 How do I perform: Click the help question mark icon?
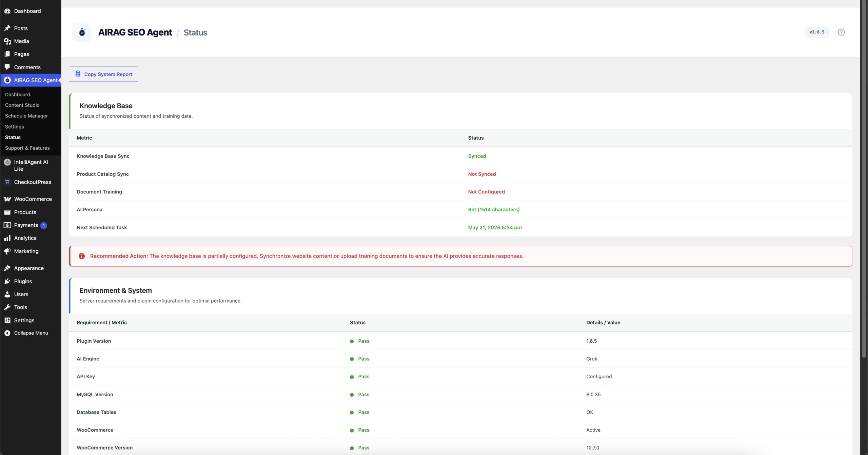pyautogui.click(x=841, y=32)
